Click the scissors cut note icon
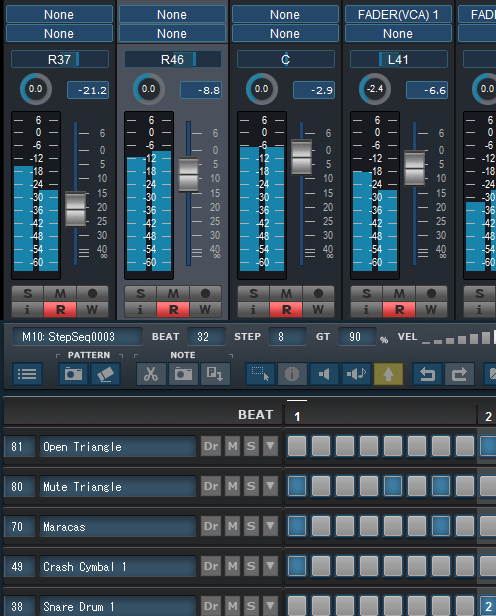496x616 pixels. point(151,374)
